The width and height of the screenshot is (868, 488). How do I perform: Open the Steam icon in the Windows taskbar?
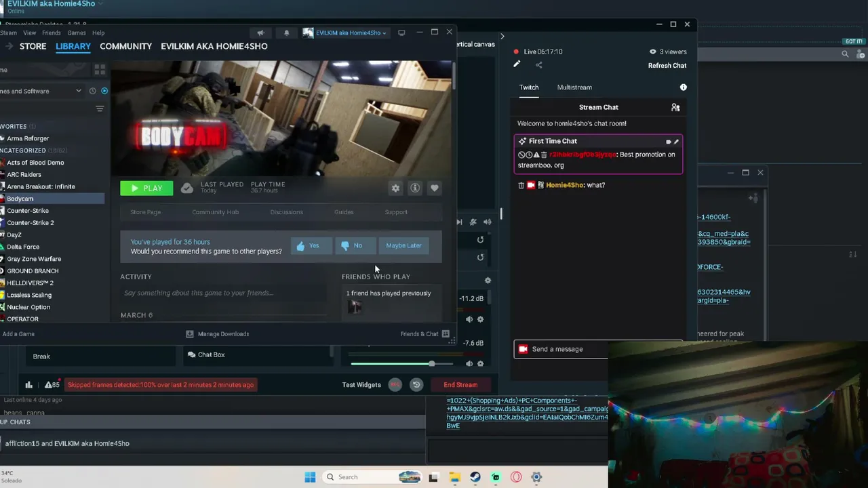pyautogui.click(x=475, y=477)
